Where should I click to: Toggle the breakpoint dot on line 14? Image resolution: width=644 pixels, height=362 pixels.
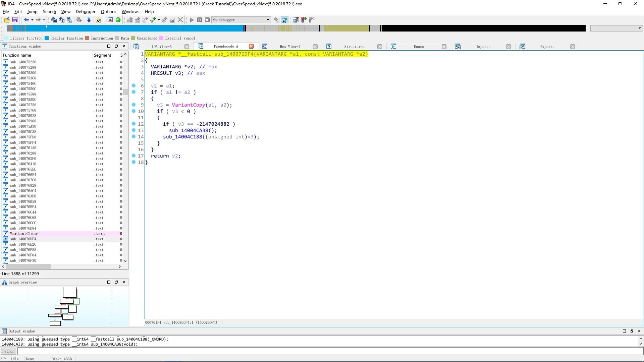[x=133, y=136]
